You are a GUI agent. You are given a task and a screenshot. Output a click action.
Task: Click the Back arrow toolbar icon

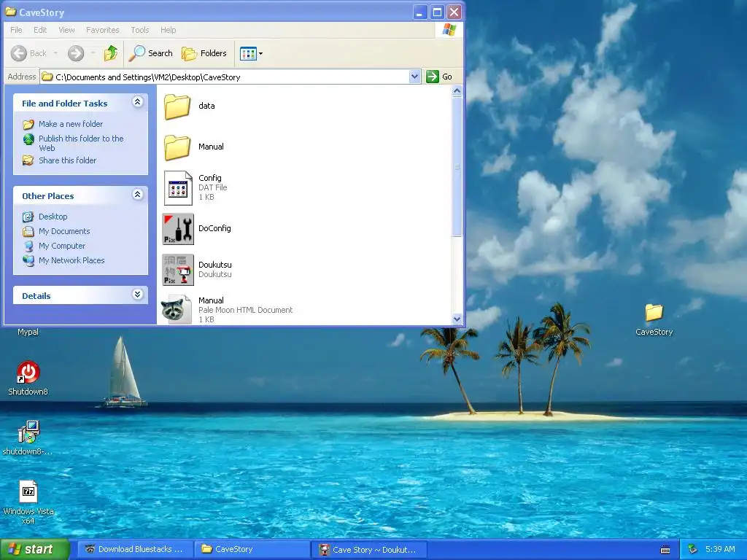click(18, 52)
